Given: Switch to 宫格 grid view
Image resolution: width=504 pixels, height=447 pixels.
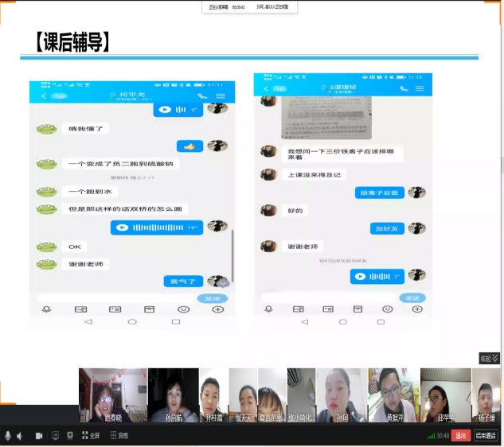Looking at the screenshot, I should 119,436.
